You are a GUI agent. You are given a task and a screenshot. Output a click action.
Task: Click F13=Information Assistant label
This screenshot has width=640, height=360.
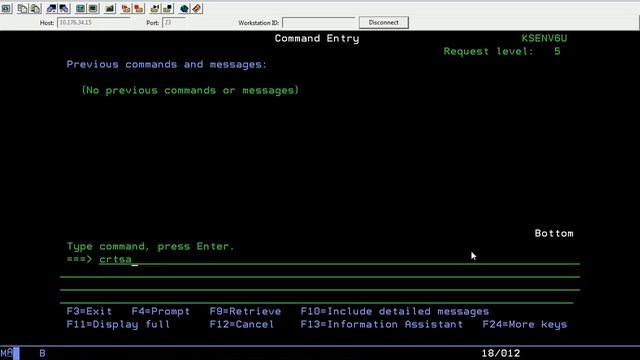click(x=382, y=324)
